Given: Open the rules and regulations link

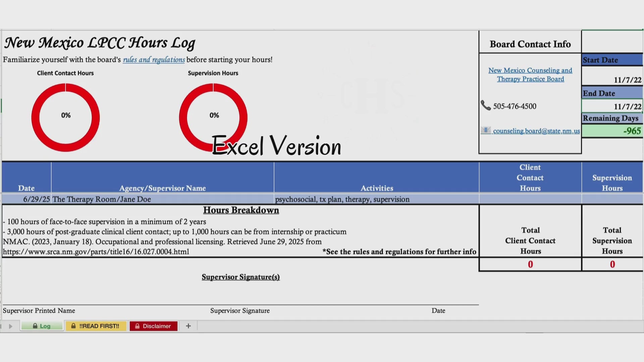Looking at the screenshot, I should tap(154, 60).
